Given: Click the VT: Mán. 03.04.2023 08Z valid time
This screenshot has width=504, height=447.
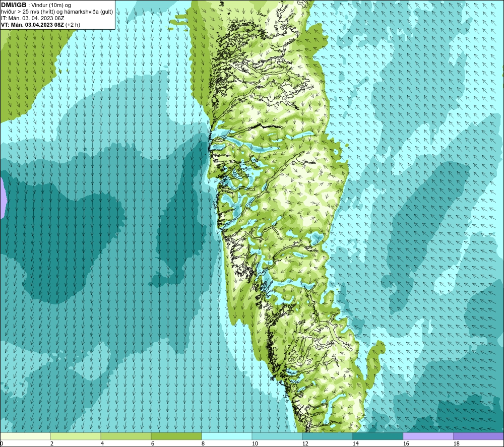Looking at the screenshot, I should 32,25.
